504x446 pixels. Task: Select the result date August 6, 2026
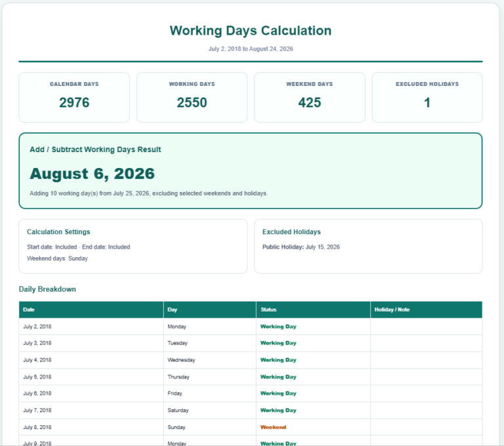[93, 174]
